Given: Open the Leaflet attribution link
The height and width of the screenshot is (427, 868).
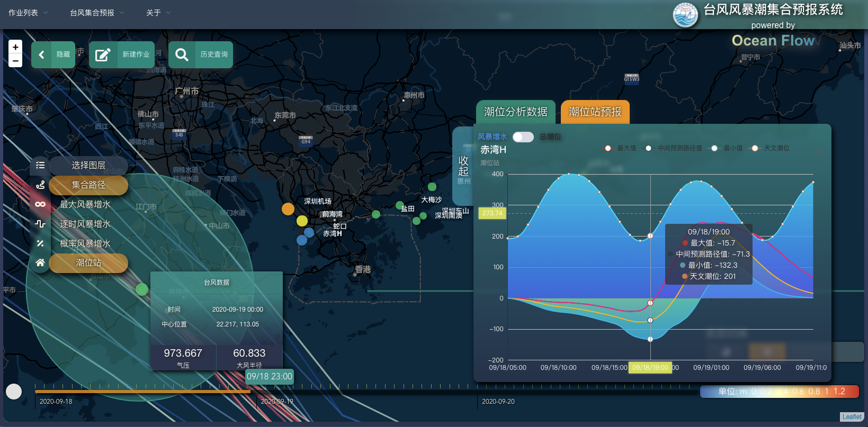Looking at the screenshot, I should (x=852, y=417).
